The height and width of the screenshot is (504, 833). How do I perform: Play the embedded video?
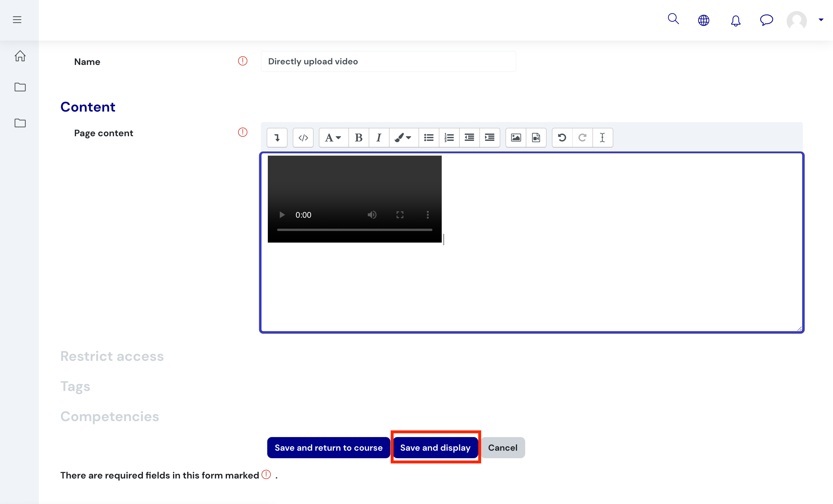click(282, 215)
